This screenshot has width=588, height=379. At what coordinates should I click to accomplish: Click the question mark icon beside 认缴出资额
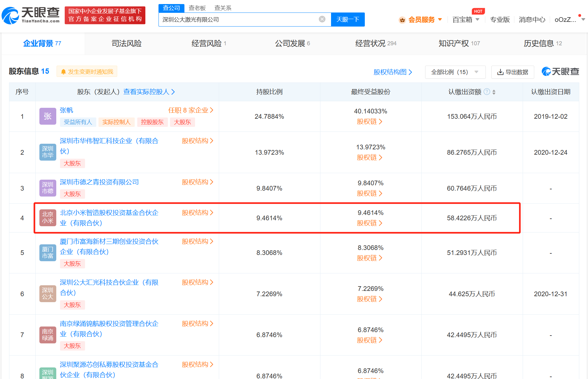click(x=487, y=92)
